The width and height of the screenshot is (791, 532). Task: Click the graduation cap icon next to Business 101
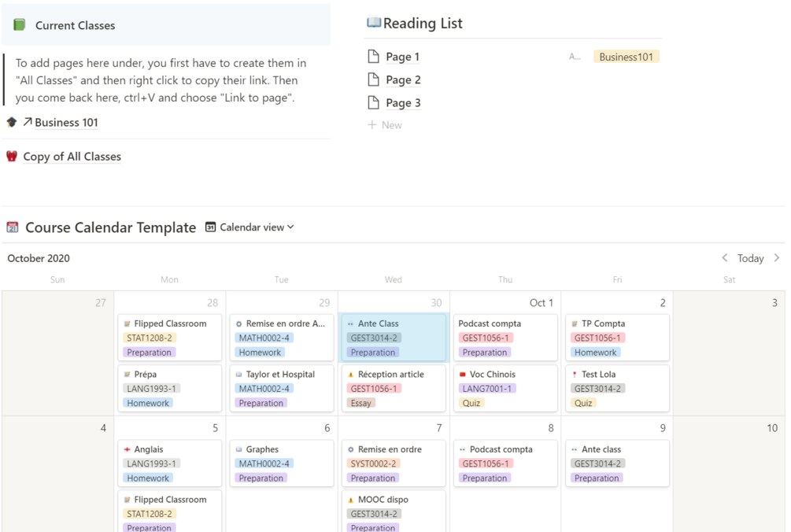point(12,123)
